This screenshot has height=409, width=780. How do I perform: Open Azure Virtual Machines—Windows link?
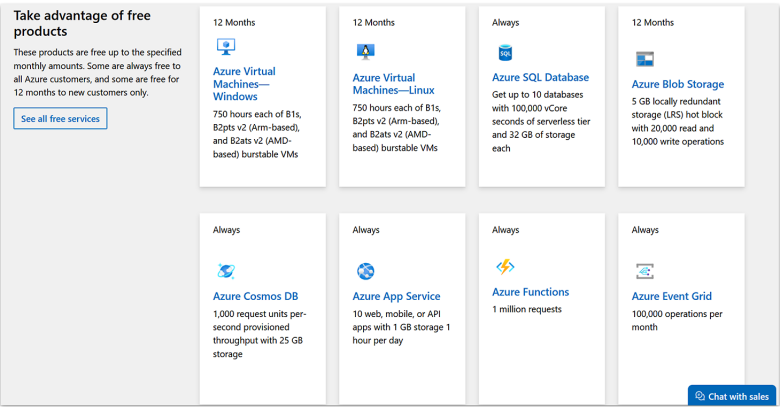[x=244, y=84]
